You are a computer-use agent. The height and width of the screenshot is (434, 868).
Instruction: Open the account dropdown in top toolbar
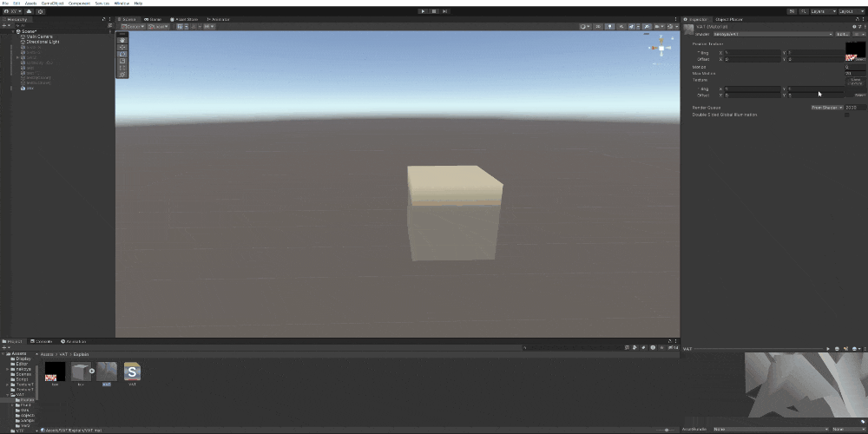pyautogui.click(x=13, y=11)
